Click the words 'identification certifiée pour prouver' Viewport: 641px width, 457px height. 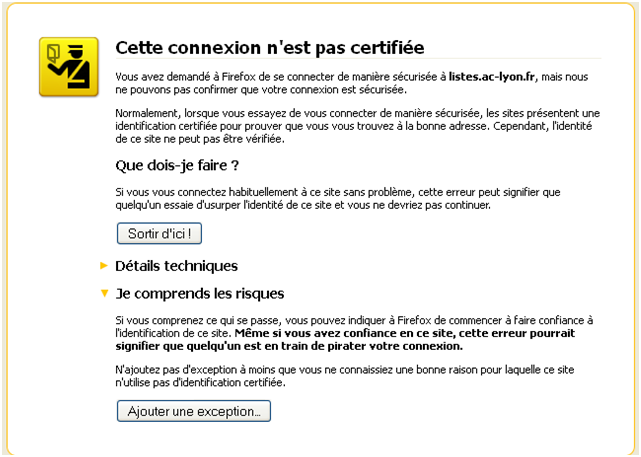[x=200, y=126]
